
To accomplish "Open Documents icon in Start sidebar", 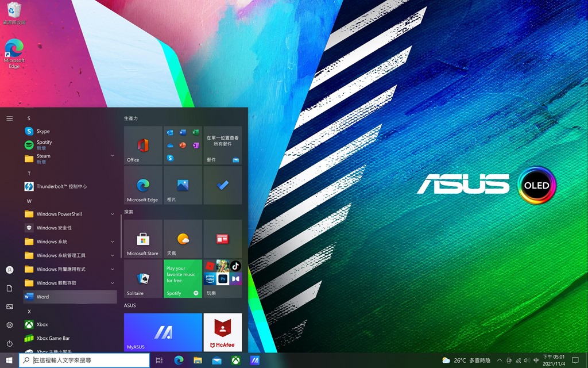I will click(x=10, y=288).
